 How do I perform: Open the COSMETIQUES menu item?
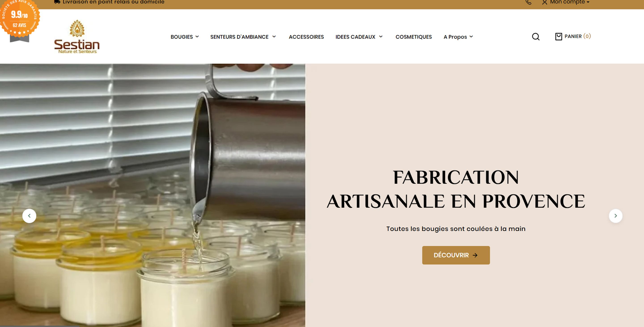(x=413, y=37)
